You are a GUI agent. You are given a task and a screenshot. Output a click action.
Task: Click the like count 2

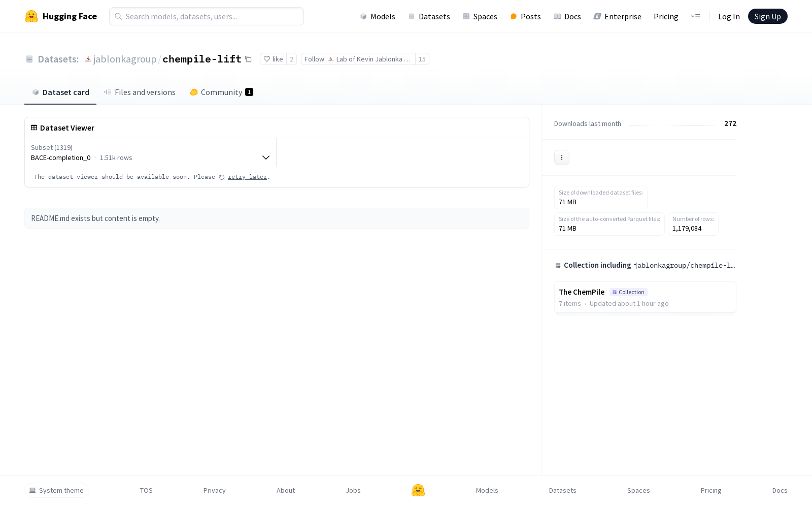coord(291,59)
